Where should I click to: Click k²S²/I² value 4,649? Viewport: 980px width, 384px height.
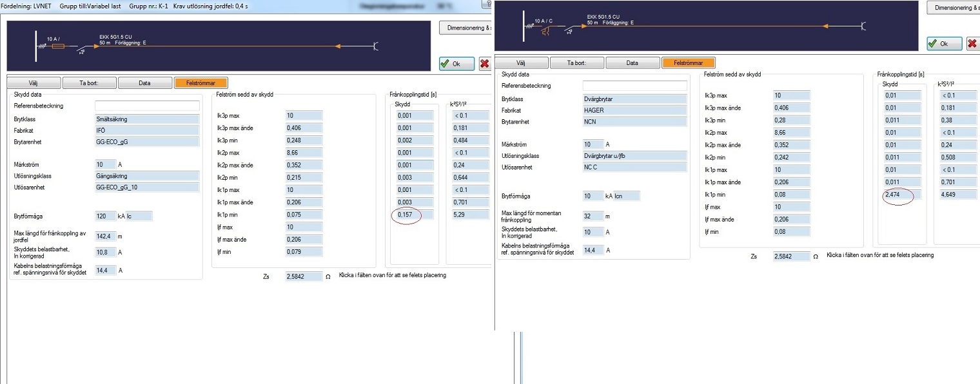click(x=957, y=195)
